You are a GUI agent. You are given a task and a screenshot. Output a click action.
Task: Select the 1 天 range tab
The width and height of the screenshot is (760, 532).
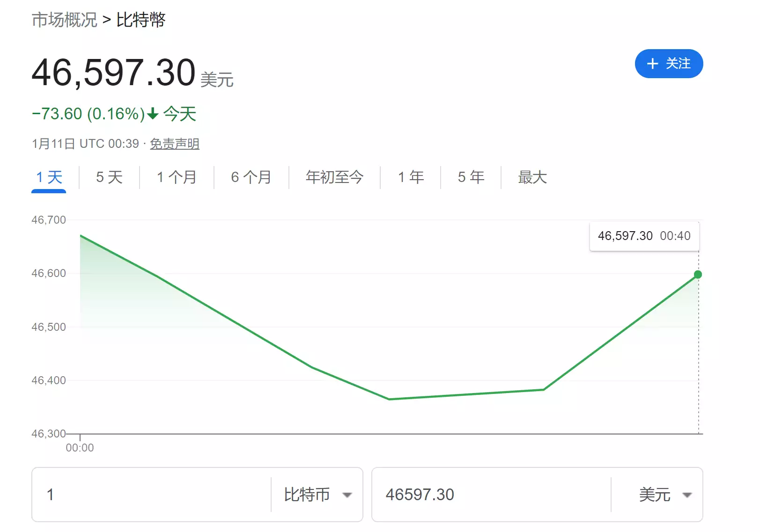point(49,177)
